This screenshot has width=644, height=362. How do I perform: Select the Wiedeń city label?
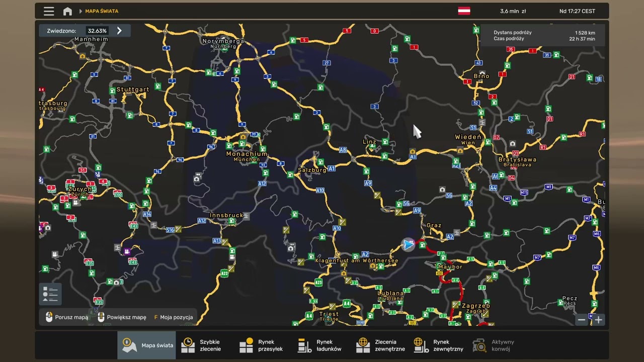click(468, 137)
